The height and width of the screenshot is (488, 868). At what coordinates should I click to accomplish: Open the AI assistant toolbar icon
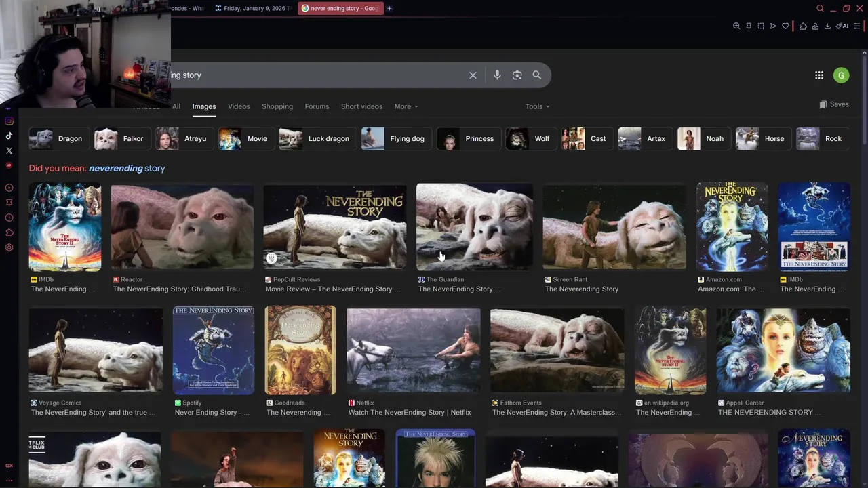pos(842,26)
